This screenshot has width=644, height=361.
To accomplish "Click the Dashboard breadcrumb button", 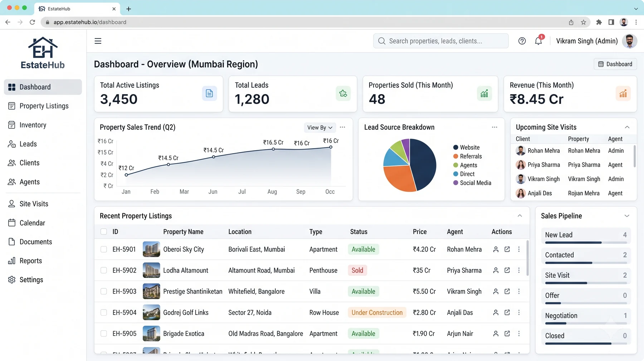I will point(615,64).
